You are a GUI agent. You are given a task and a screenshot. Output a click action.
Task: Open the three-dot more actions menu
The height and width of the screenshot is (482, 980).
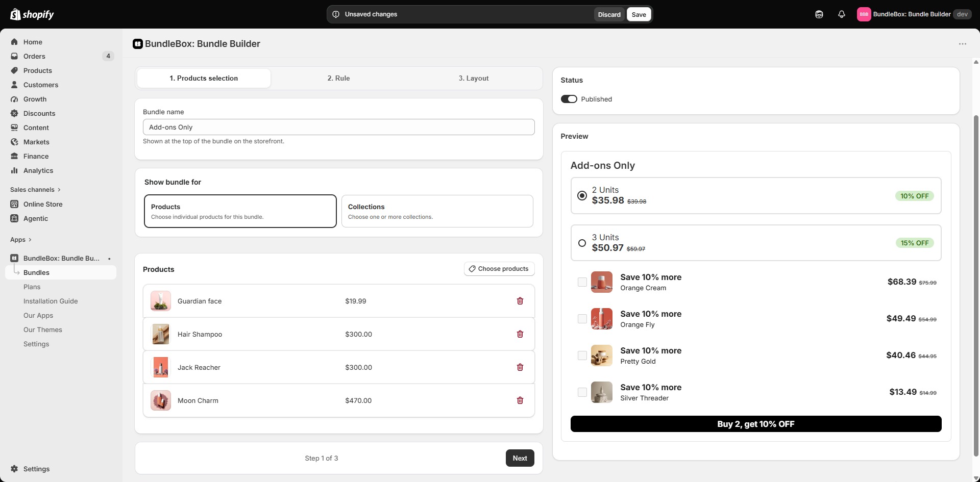pos(963,44)
